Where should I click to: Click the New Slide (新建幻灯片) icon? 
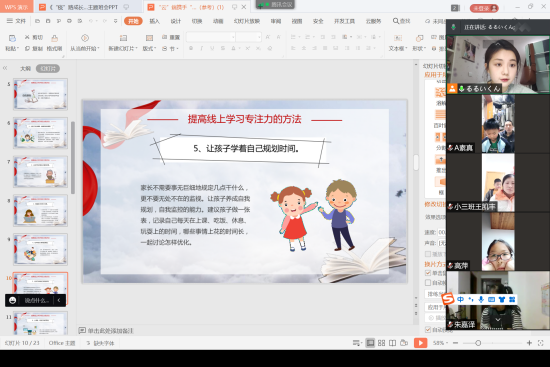tap(123, 38)
